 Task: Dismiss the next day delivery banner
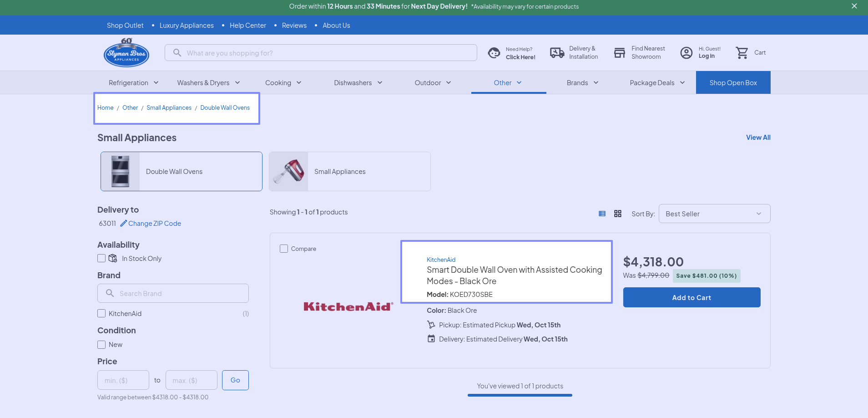pyautogui.click(x=854, y=6)
